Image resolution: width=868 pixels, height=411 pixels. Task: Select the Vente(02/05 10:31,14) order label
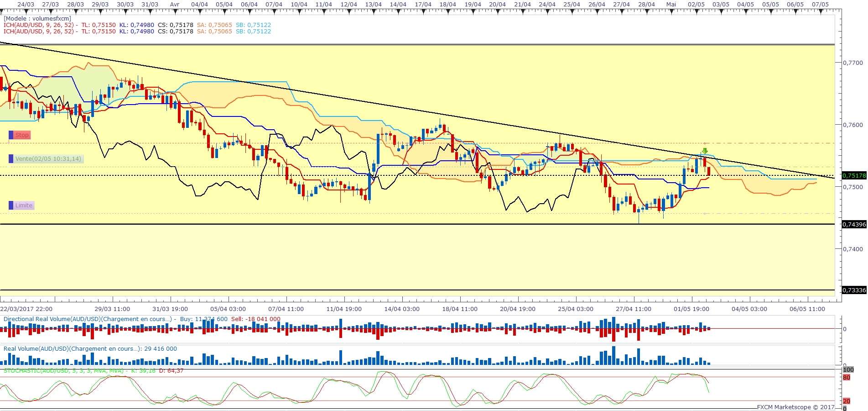(x=48, y=159)
